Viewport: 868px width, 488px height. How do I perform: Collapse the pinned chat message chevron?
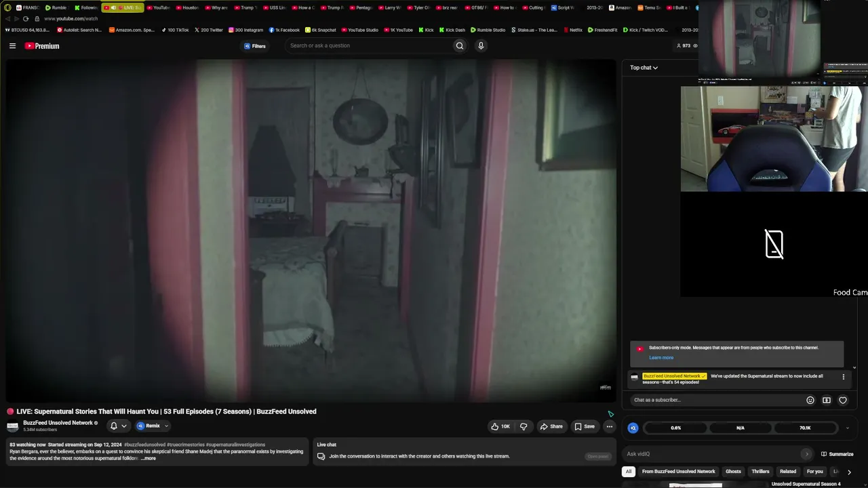[854, 368]
